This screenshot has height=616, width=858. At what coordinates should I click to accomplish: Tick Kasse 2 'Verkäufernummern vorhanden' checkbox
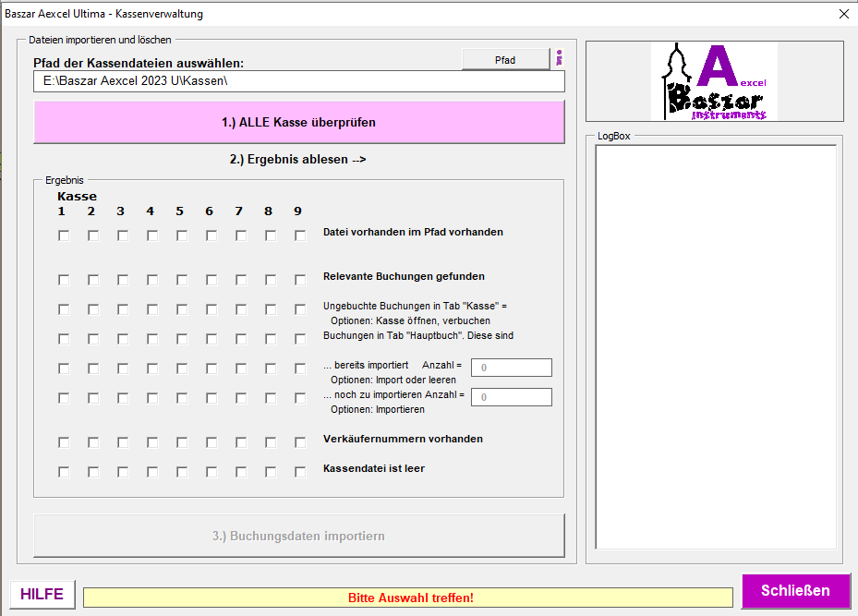pos(93,442)
